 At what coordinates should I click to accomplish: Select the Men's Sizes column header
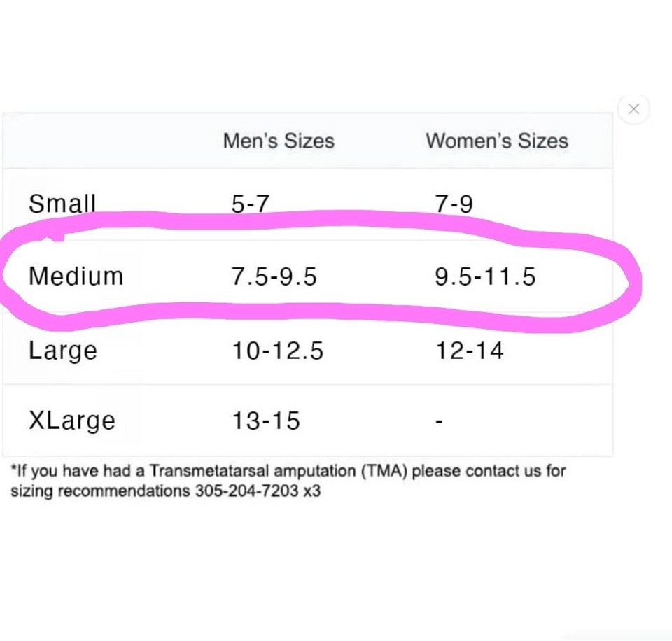(279, 141)
